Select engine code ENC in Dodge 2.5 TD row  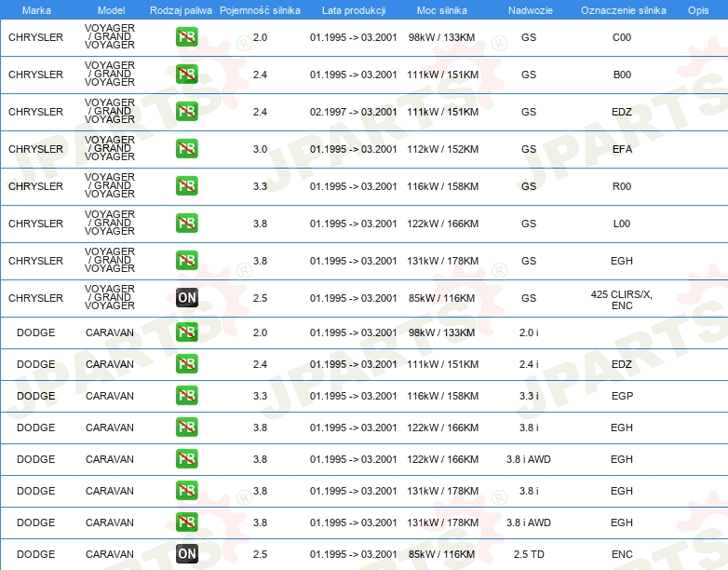pos(622,554)
